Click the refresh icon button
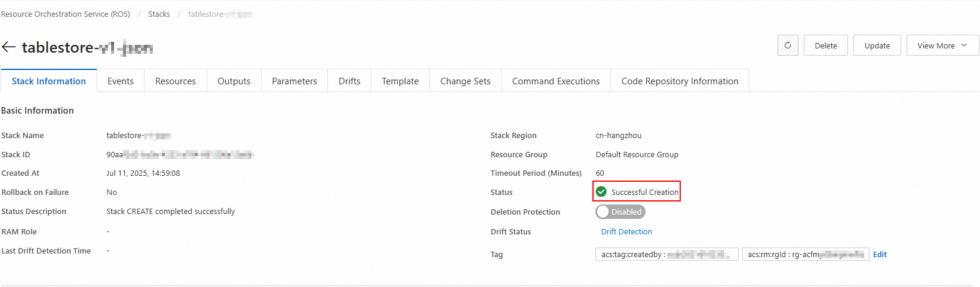The width and height of the screenshot is (980, 287). tap(788, 45)
